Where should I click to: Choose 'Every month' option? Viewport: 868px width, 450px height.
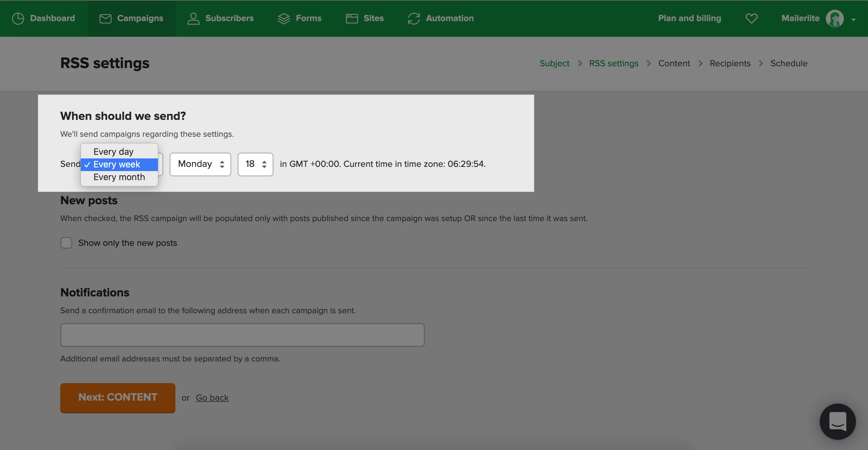coord(119,177)
